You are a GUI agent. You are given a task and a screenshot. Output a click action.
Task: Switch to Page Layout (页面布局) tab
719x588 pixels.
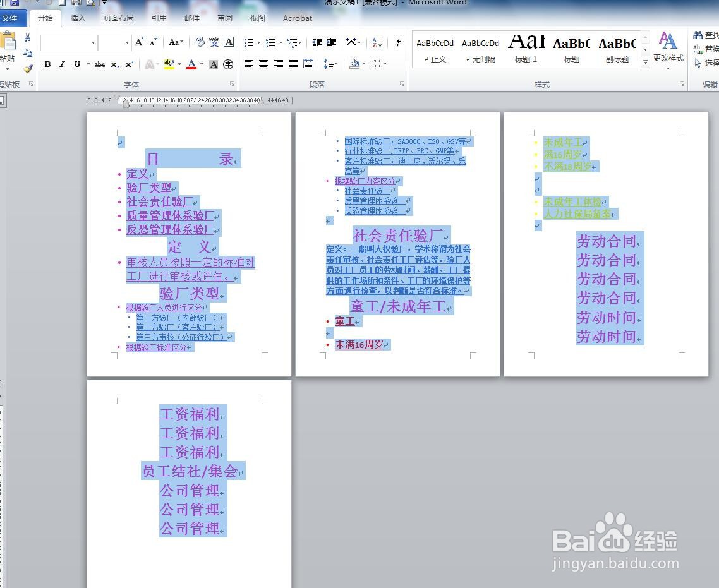click(x=119, y=18)
